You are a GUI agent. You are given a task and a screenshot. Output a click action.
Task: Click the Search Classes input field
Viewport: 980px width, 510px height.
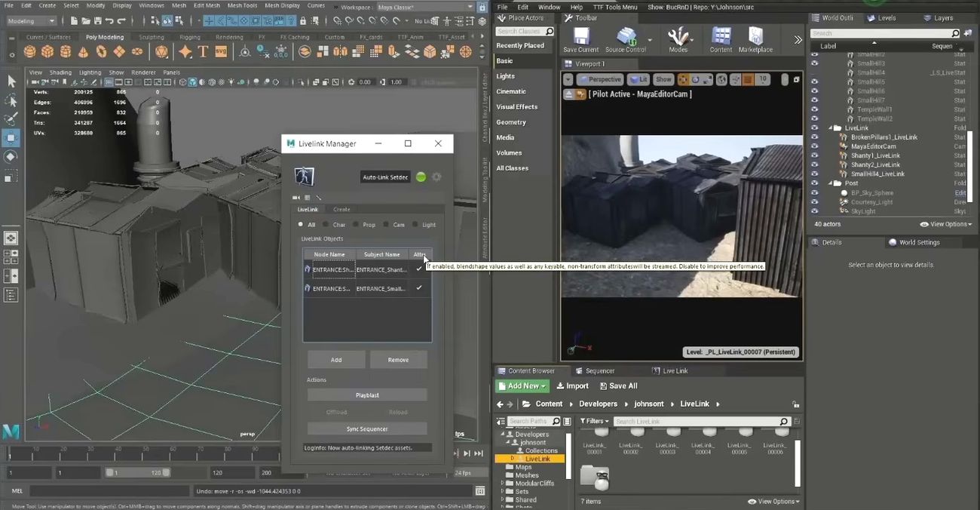point(520,32)
